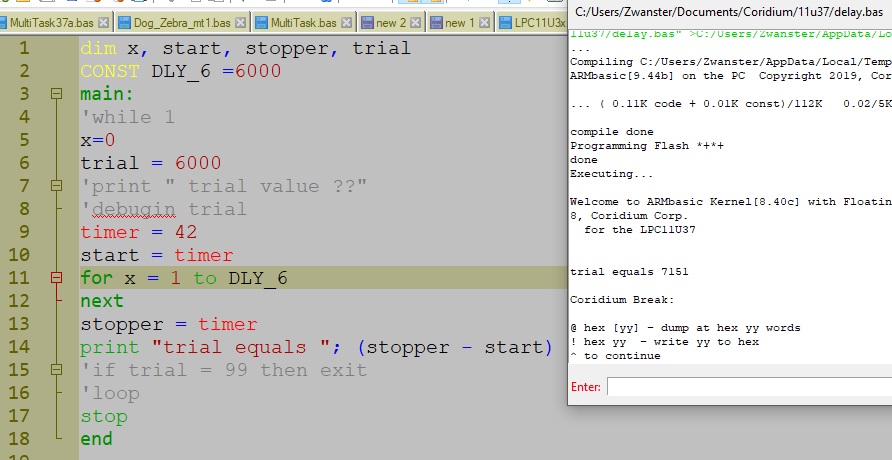Click the Enter input field in console window
This screenshot has width=892, height=460.
tap(749, 387)
